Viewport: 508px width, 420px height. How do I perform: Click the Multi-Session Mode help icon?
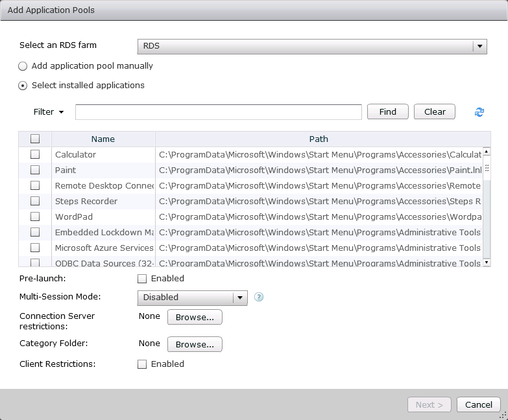[x=259, y=297]
